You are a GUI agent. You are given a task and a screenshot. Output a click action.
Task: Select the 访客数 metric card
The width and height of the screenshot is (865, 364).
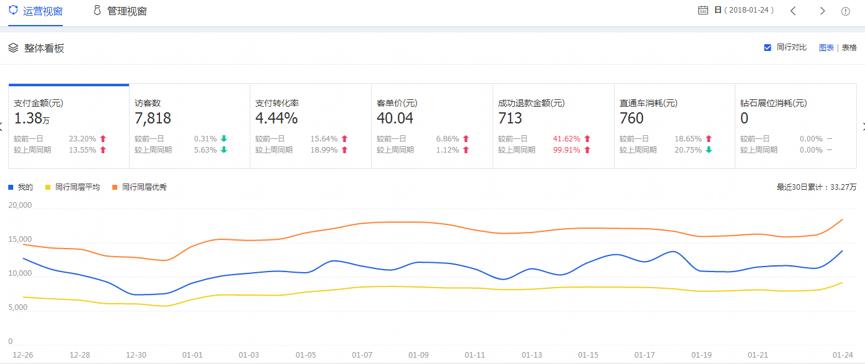pyautogui.click(x=190, y=126)
